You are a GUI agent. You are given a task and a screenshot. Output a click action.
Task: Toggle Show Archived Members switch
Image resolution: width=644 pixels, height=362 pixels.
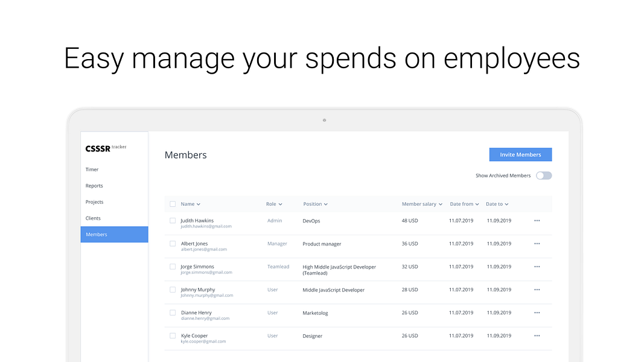(544, 176)
